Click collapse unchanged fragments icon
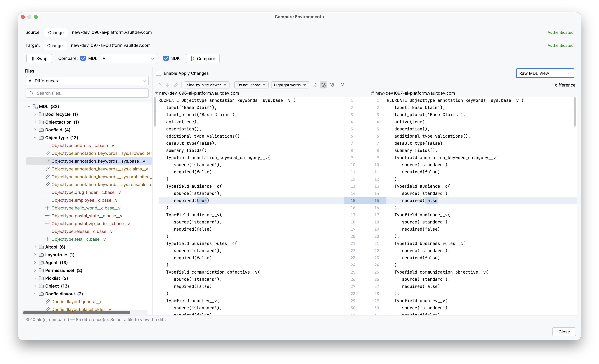 315,85
